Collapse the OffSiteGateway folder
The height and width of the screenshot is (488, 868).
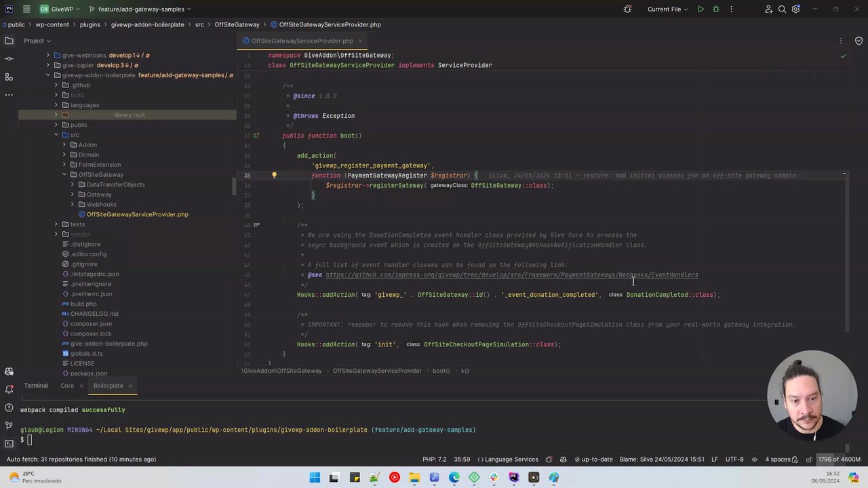[64, 175]
